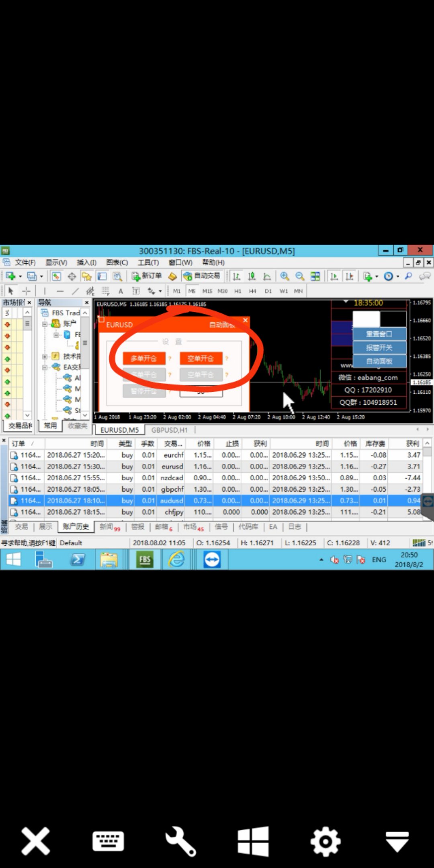Switch chart to candlesticks icon
This screenshot has height=868, width=434.
[x=252, y=276]
